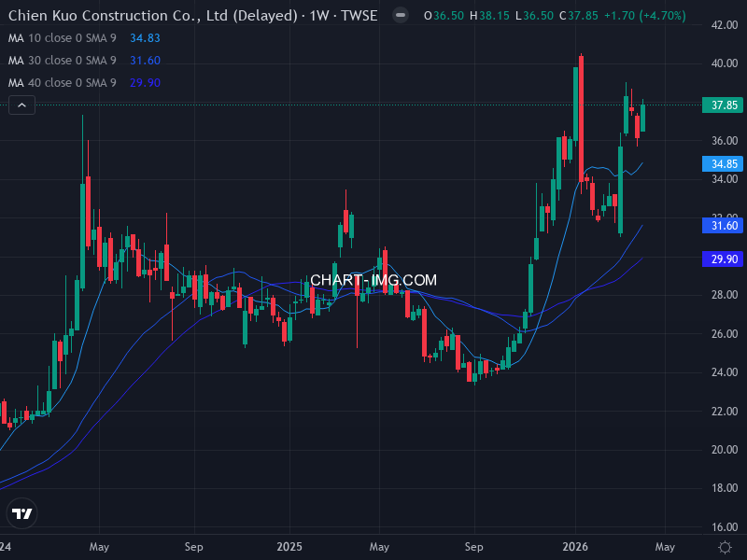Select the MA 10 close indicator legend
The image size is (747, 560).
(62, 38)
